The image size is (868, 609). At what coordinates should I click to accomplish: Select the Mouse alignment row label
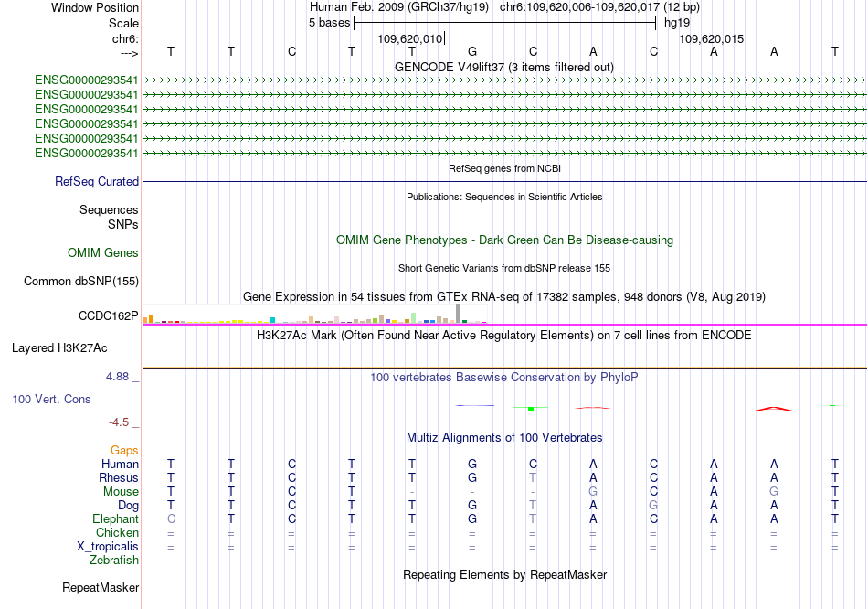(121, 492)
